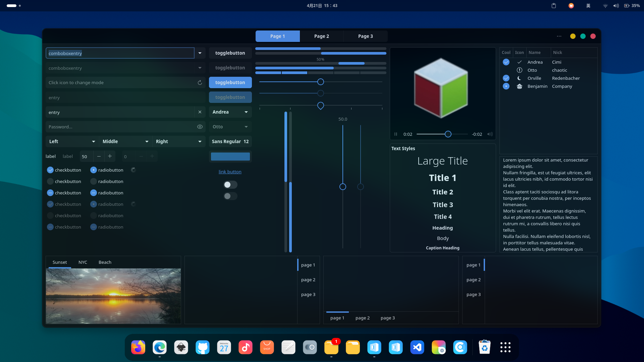
Task: Click the highlighted active togglebutton
Action: click(x=230, y=82)
